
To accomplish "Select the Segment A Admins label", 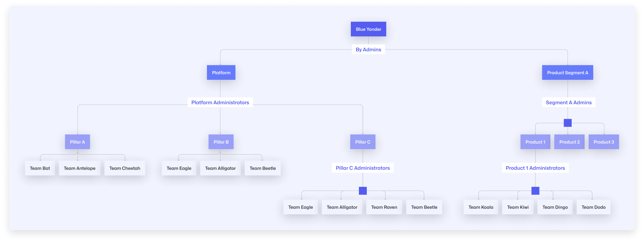I will click(569, 103).
